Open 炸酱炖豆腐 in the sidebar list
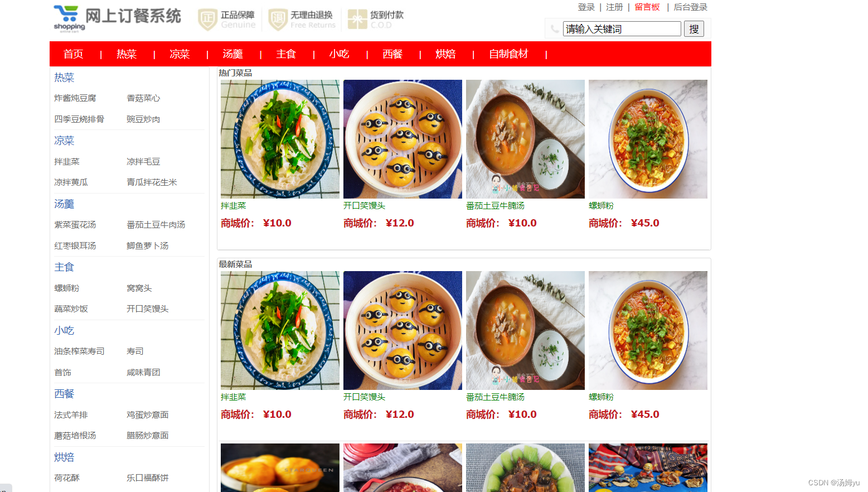This screenshot has width=868, height=492. click(75, 98)
